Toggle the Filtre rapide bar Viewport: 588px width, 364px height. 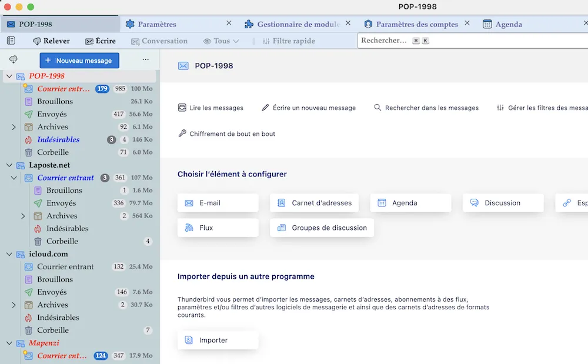289,41
